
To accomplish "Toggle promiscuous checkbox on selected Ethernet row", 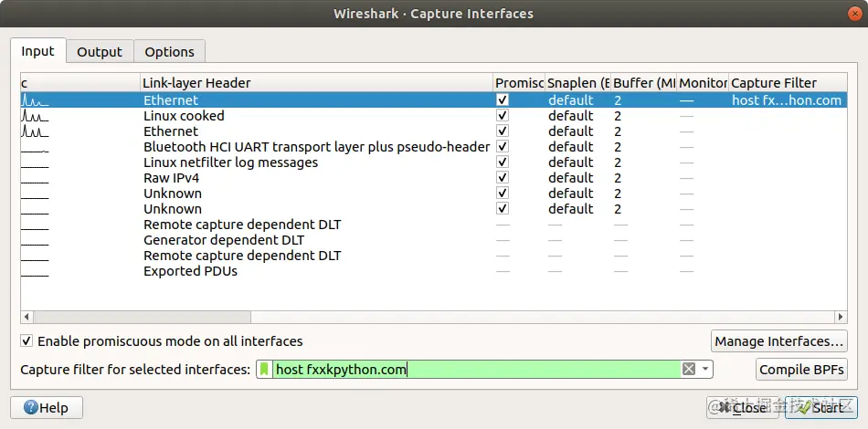I will (503, 100).
